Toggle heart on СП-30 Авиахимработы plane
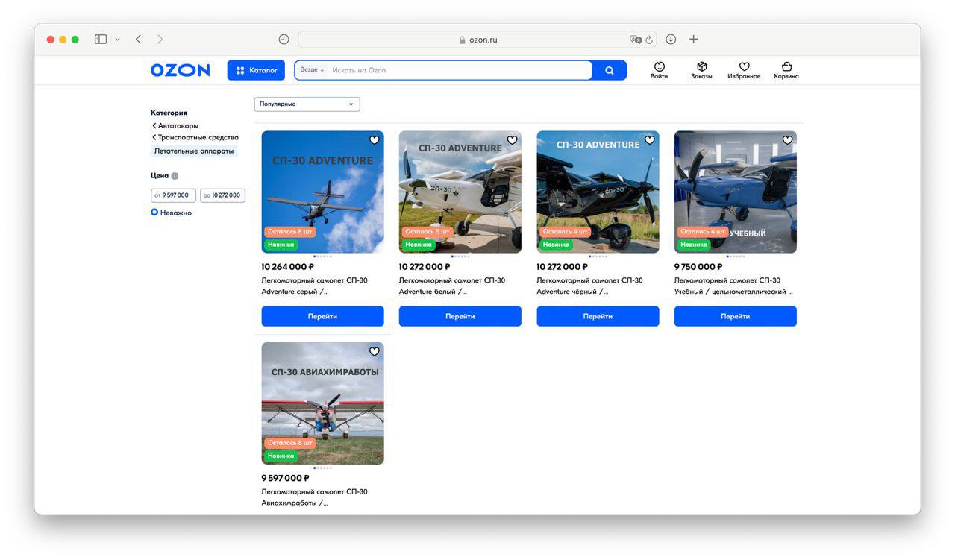 click(375, 351)
